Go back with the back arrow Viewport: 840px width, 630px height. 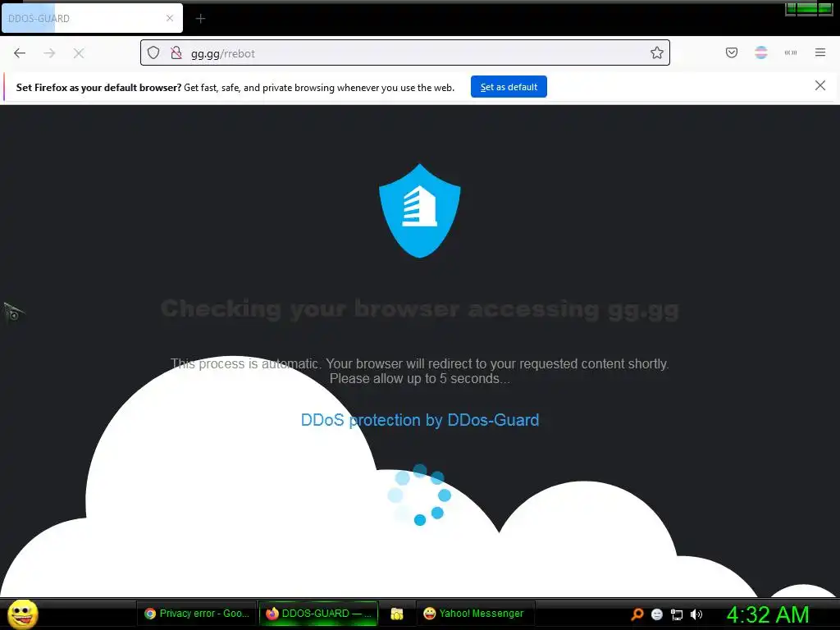tap(20, 53)
